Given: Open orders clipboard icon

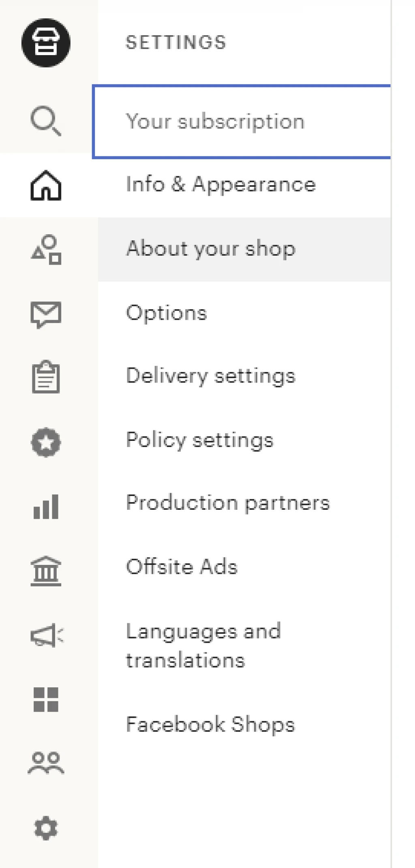Looking at the screenshot, I should pos(46,376).
